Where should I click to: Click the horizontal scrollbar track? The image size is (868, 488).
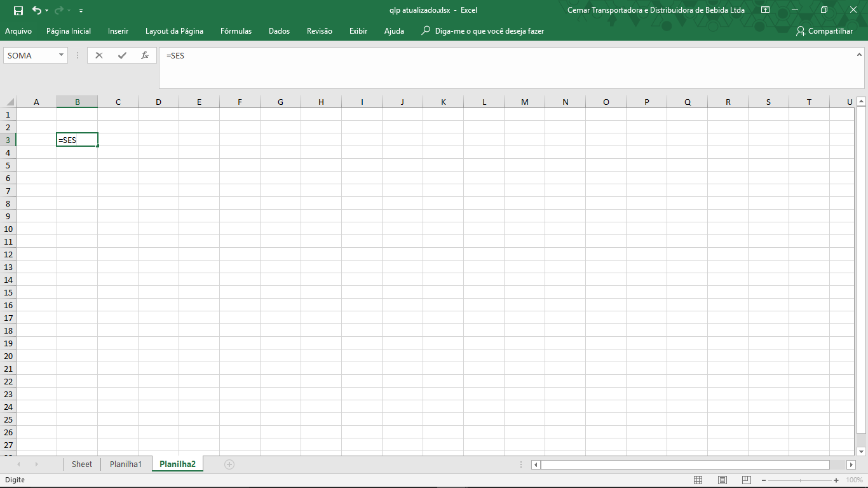point(837,464)
